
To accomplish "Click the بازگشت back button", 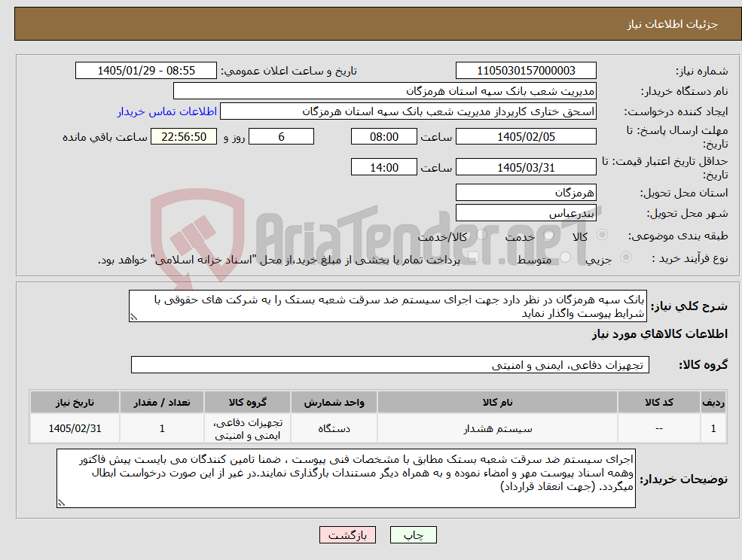I will coord(347,535).
